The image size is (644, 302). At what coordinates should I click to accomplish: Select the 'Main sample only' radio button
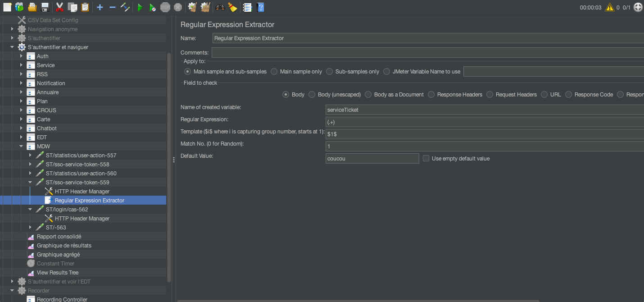click(274, 72)
